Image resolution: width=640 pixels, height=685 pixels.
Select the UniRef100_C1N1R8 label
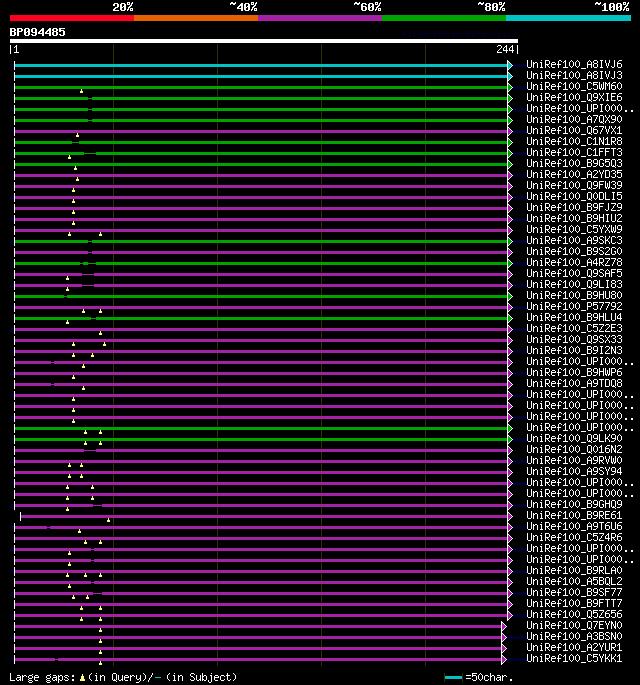point(574,141)
